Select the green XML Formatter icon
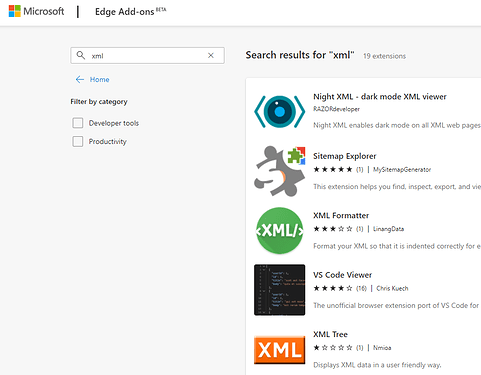Image resolution: width=481 pixels, height=375 pixels. click(x=279, y=231)
